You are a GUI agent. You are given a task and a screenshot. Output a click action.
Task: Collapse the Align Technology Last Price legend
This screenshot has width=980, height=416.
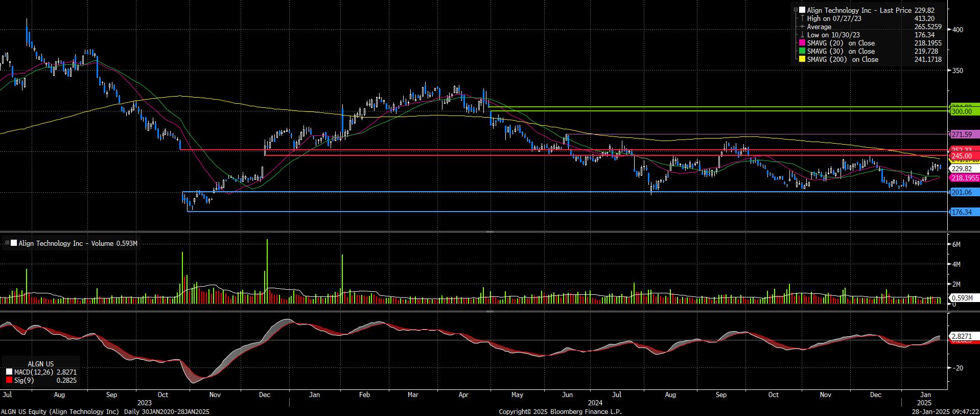[796, 10]
